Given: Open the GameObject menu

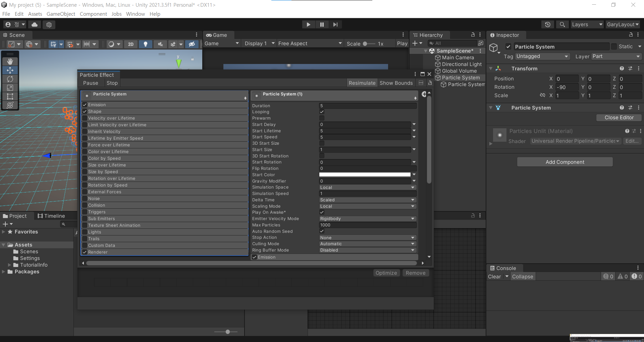Looking at the screenshot, I should 61,14.
